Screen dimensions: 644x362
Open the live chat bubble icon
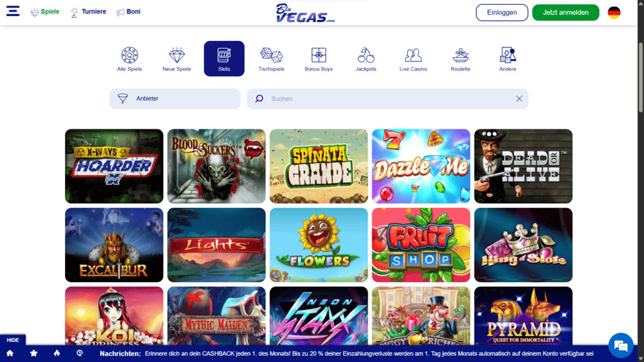(x=621, y=346)
